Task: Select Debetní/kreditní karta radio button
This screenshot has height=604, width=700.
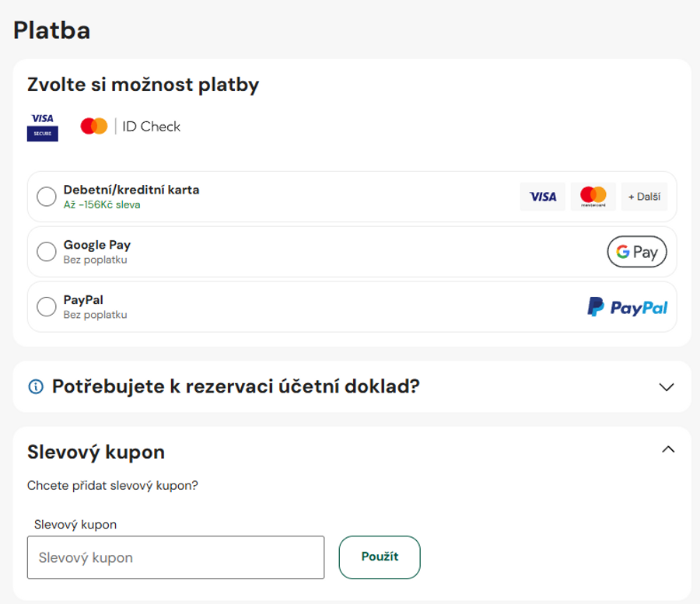Action: [x=47, y=197]
